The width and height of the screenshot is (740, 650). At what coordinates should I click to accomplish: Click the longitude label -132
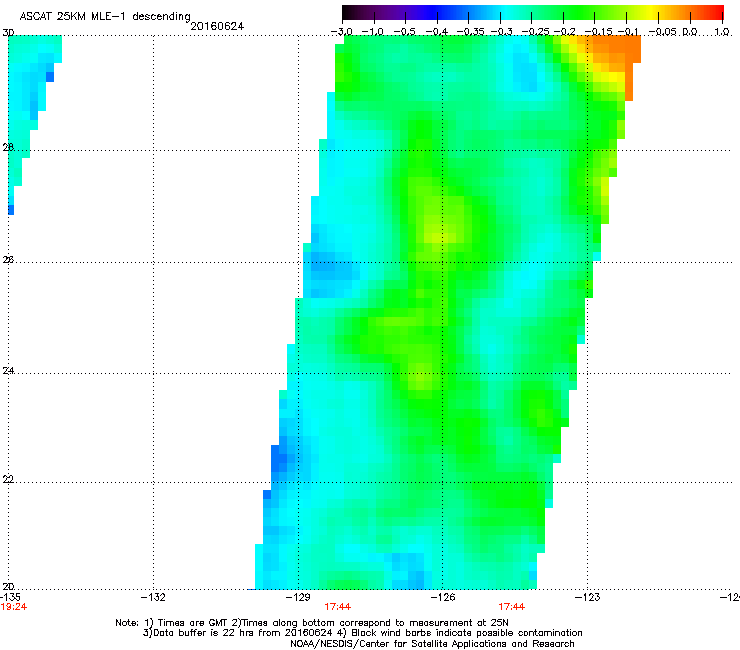coord(153,597)
